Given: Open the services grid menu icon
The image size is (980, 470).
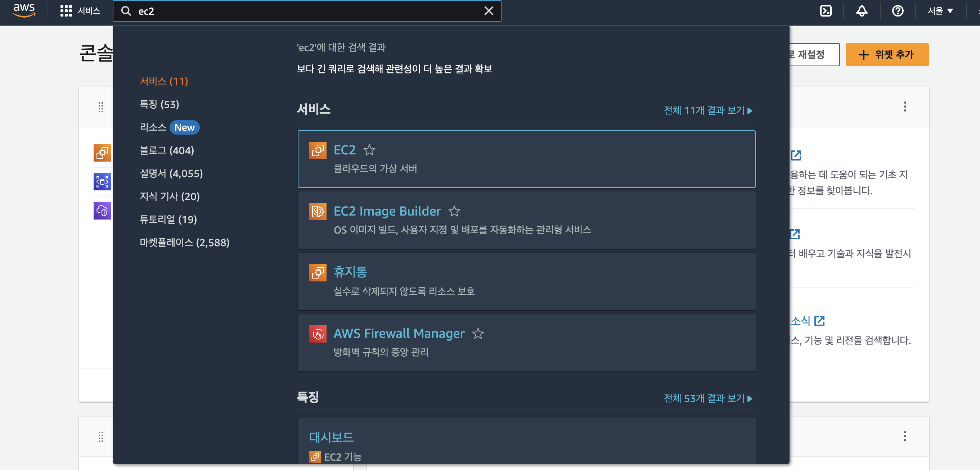Looking at the screenshot, I should pyautogui.click(x=66, y=11).
